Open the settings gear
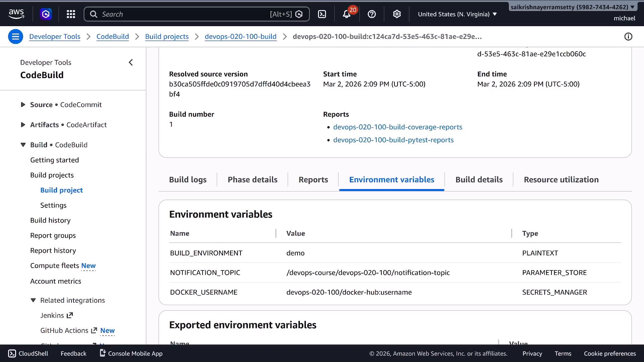This screenshot has height=362, width=644. 397,14
